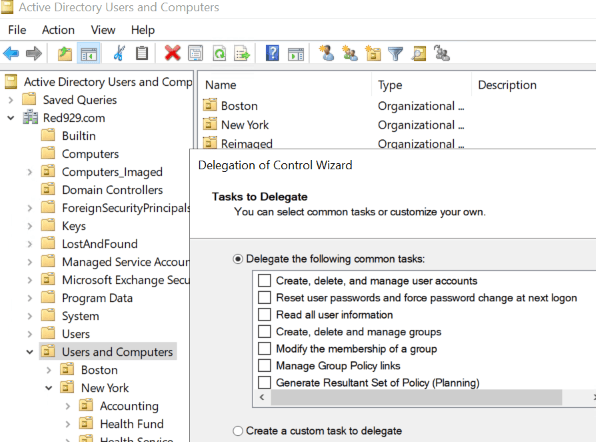Check Create, delete, and manage user accounts
The image size is (596, 442).
265,280
